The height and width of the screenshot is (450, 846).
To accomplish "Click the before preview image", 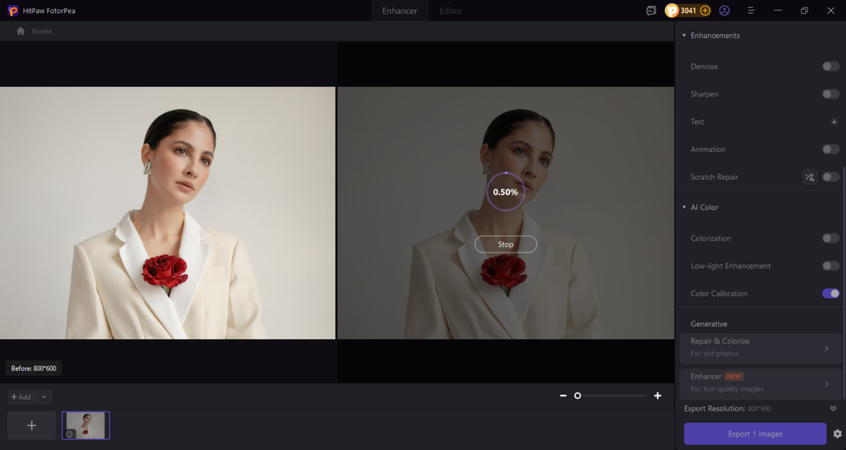I will pos(167,213).
